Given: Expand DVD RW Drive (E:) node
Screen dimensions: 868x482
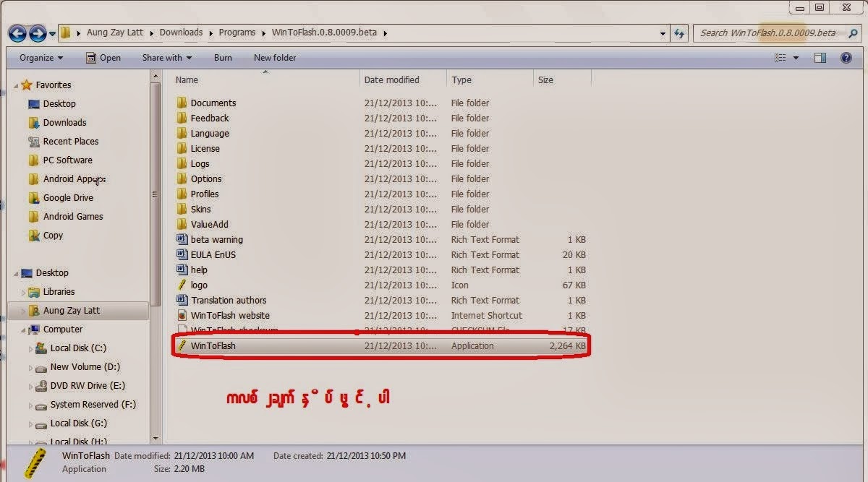Looking at the screenshot, I should click(31, 386).
